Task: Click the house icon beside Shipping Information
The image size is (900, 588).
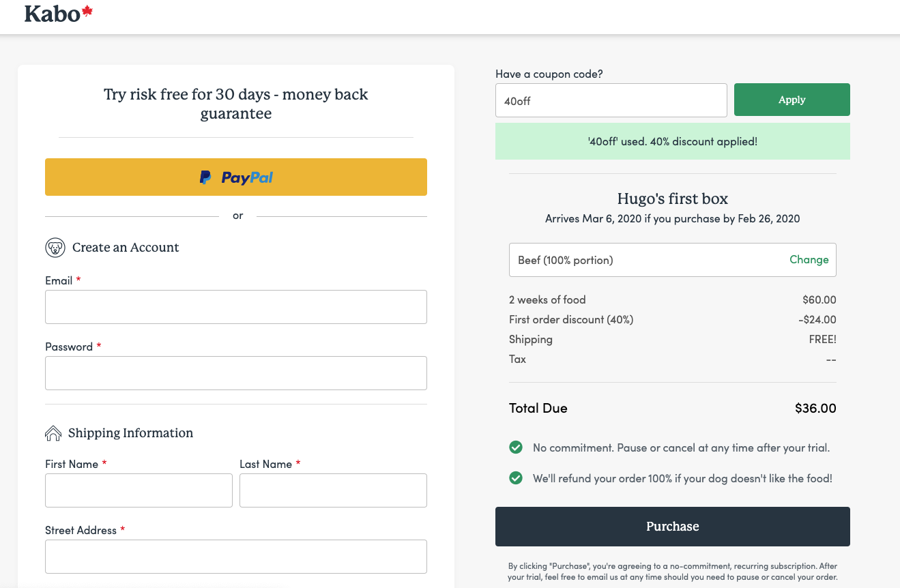Action: [x=53, y=433]
